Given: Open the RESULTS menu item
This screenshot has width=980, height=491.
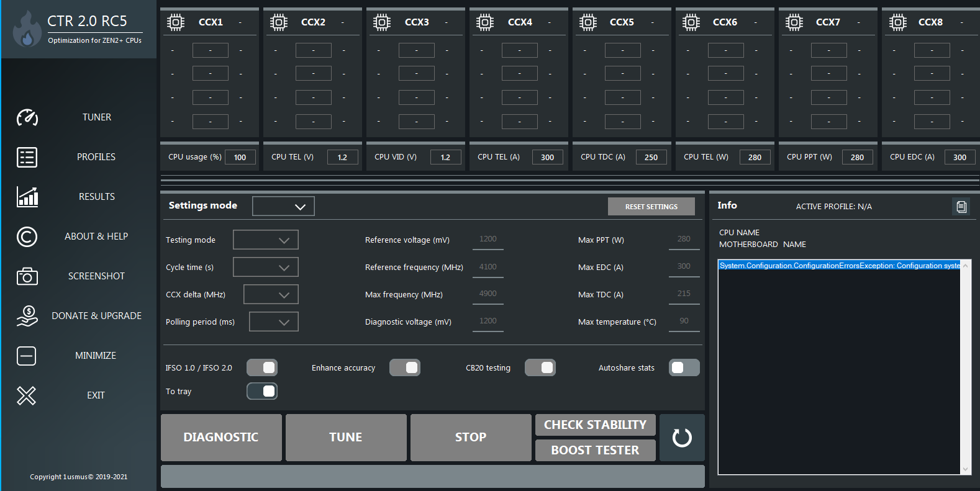Looking at the screenshot, I should pos(97,197).
